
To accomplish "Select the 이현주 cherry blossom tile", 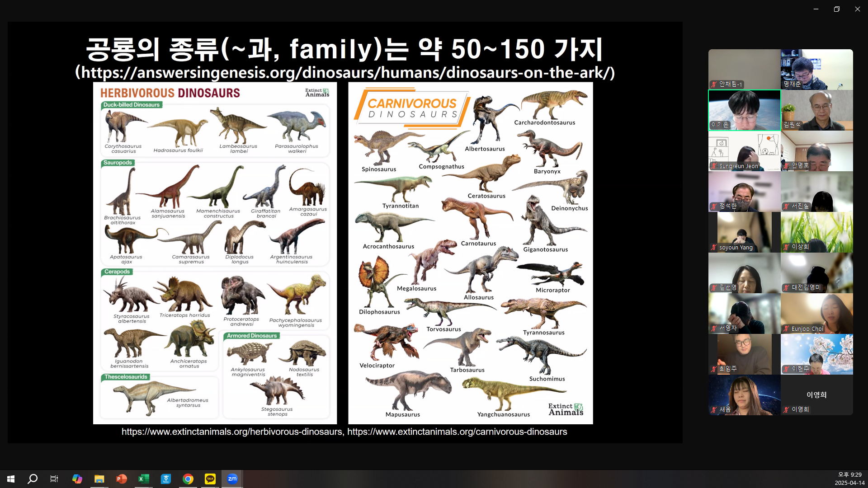I will tap(817, 354).
